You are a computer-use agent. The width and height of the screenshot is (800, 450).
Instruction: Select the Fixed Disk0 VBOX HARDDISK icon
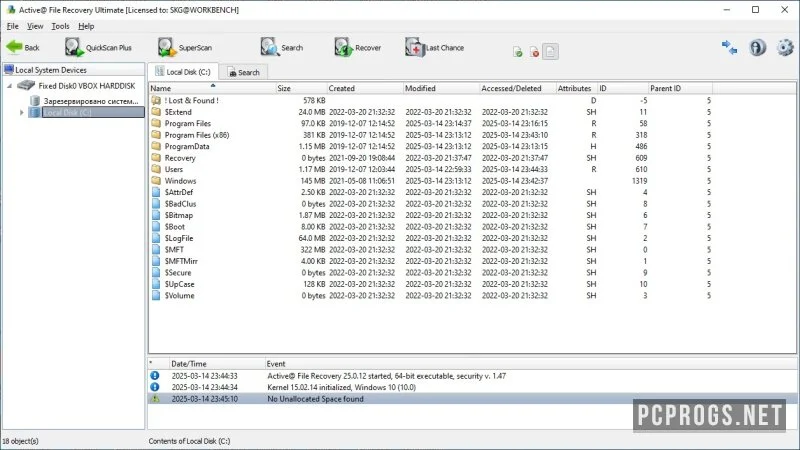point(26,86)
